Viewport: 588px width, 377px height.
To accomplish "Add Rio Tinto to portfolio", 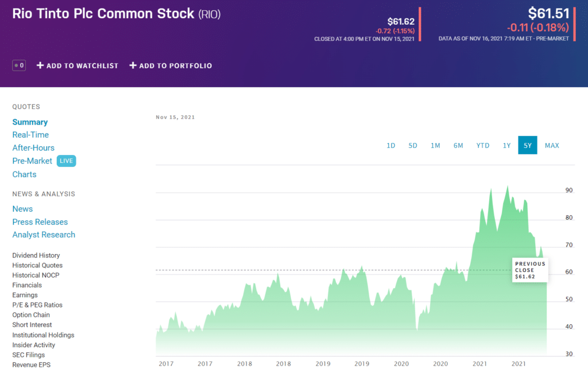I will click(171, 65).
